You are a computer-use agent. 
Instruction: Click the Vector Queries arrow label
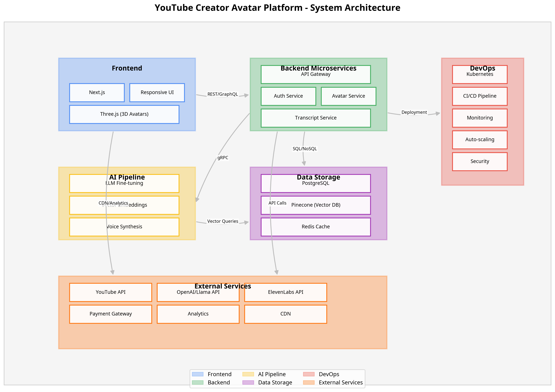coord(223,221)
